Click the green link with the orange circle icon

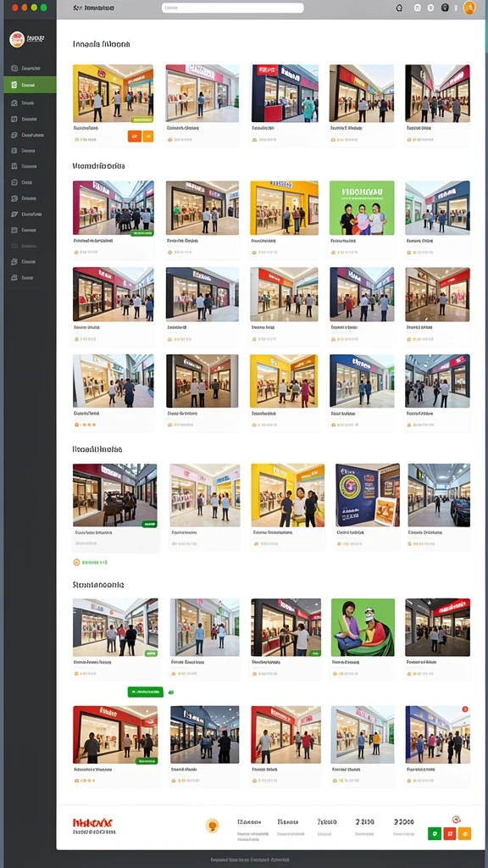90,563
